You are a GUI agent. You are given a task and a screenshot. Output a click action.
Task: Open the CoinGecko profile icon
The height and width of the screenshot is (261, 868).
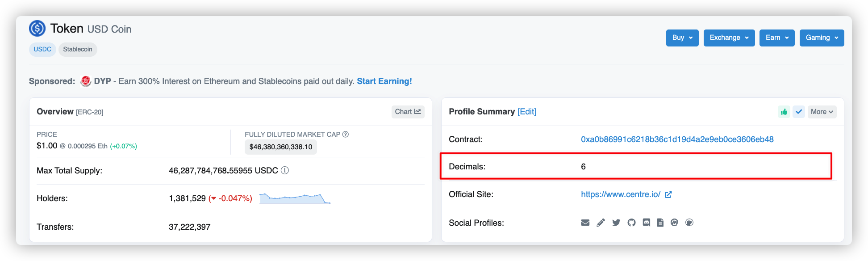689,223
